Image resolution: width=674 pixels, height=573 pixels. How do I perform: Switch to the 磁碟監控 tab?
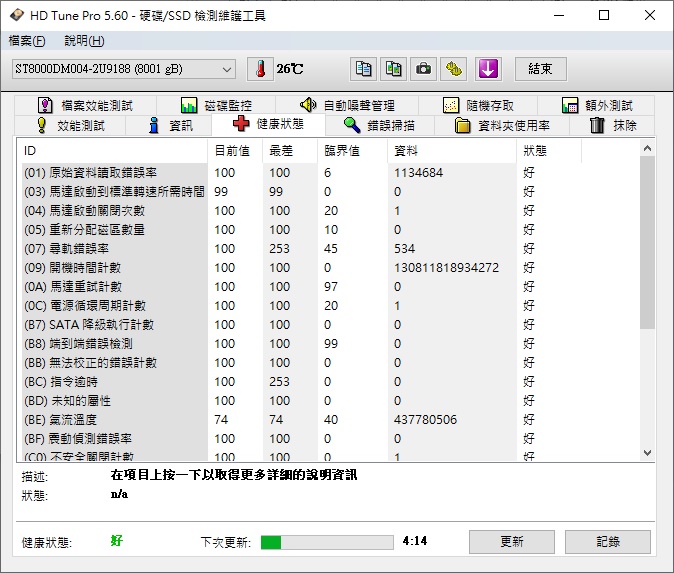click(x=216, y=105)
